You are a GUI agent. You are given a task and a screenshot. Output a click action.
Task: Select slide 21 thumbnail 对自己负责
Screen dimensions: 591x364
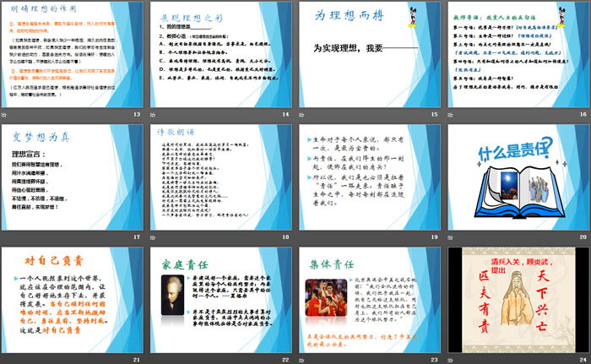point(73,300)
